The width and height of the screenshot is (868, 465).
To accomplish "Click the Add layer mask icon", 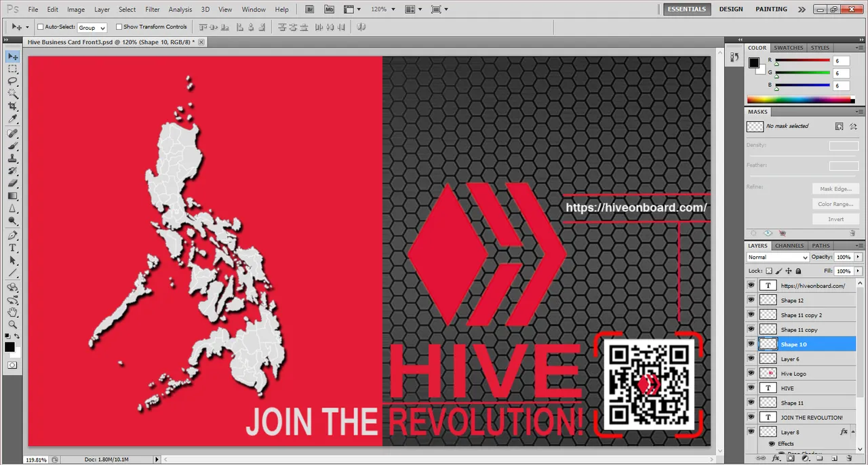I will (790, 459).
